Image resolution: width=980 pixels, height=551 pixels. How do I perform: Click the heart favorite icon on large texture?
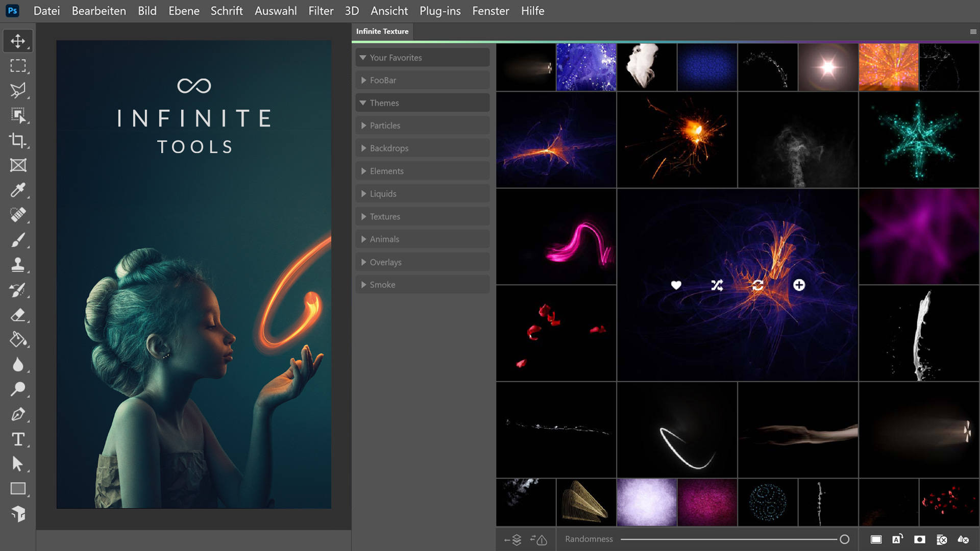(676, 285)
